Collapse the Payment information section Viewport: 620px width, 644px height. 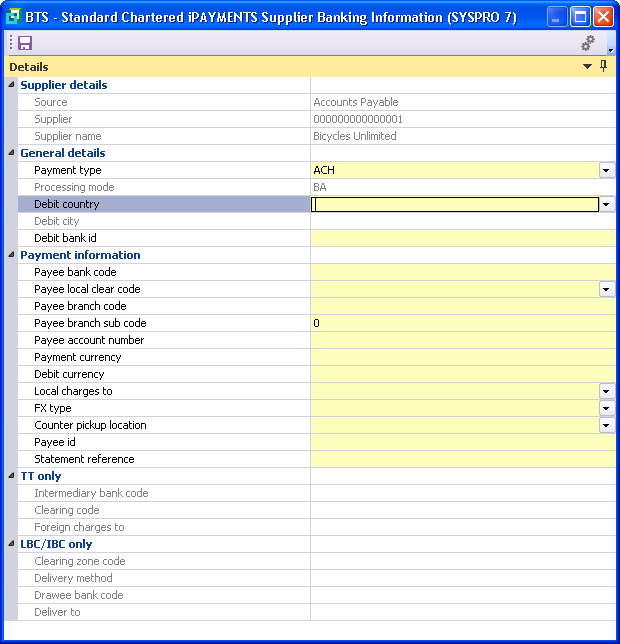[11, 255]
